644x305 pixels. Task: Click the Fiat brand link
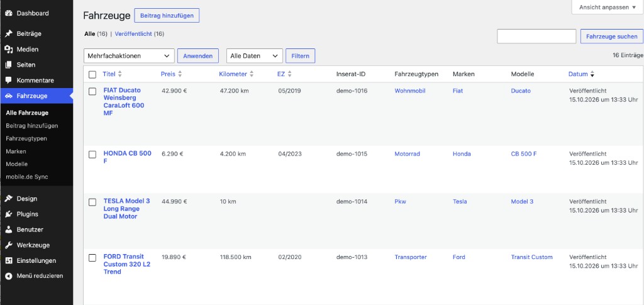(x=458, y=91)
